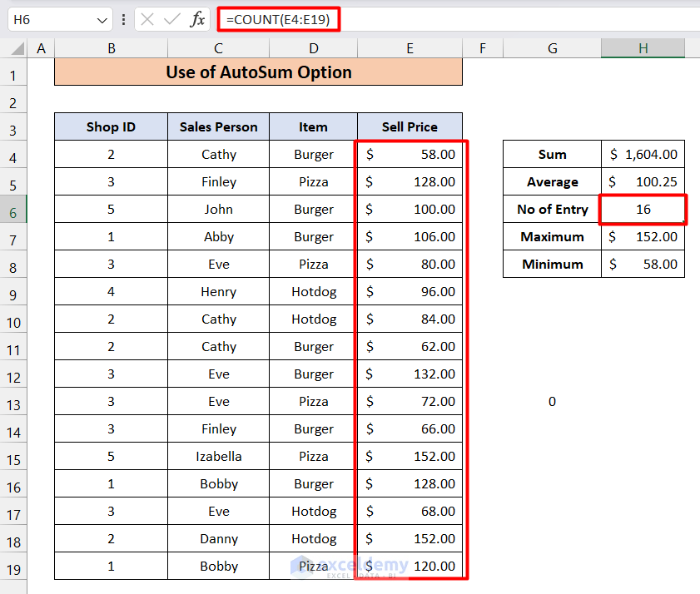Click the sell price $100.00 cell
The width and height of the screenshot is (700, 594).
(x=410, y=210)
